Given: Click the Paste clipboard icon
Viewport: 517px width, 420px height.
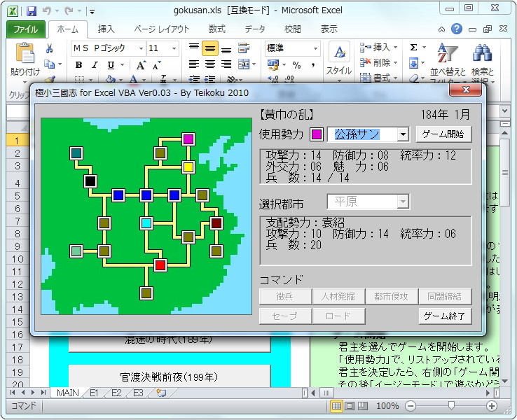Looking at the screenshot, I should pos(25,52).
